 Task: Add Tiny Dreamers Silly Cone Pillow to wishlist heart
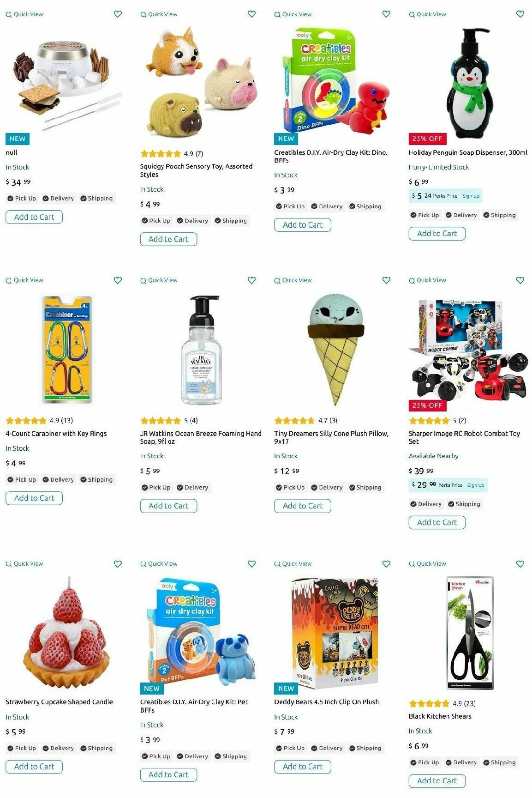(x=386, y=280)
